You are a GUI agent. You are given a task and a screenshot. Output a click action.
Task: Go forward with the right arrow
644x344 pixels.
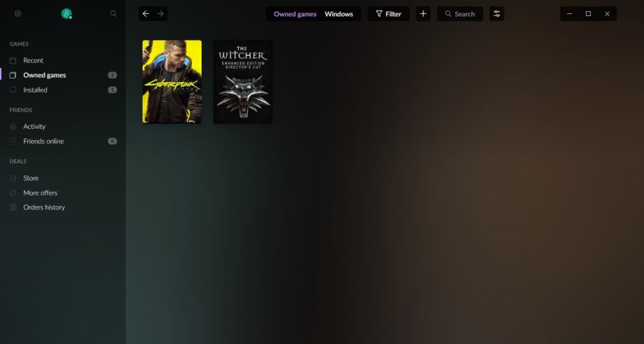(x=160, y=13)
